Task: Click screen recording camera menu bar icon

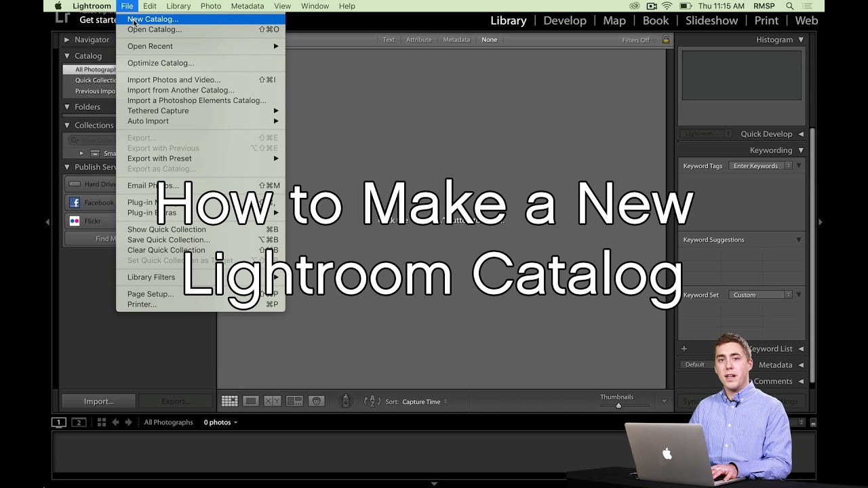Action: [651, 6]
